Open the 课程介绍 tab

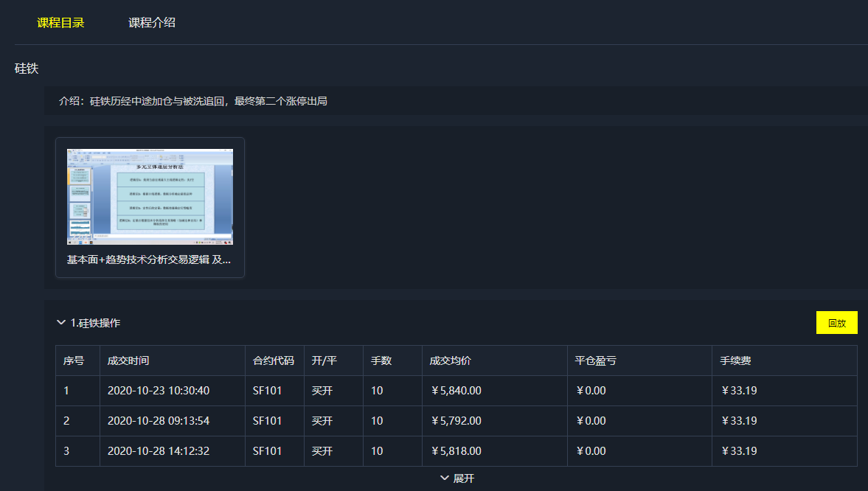(152, 23)
